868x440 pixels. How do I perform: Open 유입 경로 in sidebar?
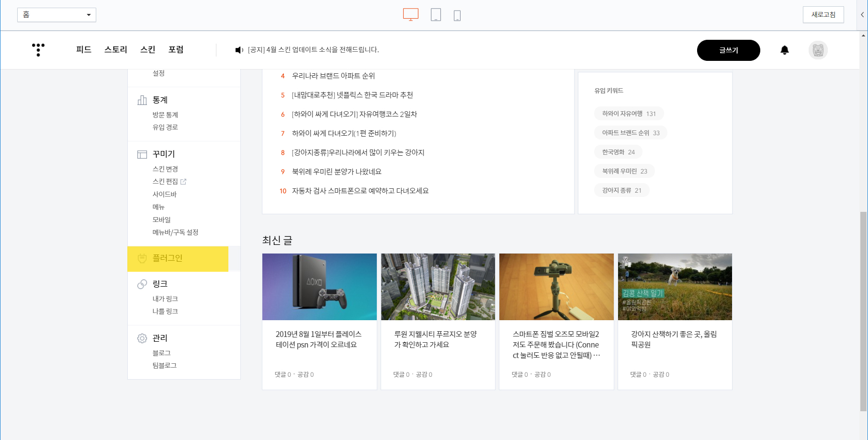tap(165, 127)
